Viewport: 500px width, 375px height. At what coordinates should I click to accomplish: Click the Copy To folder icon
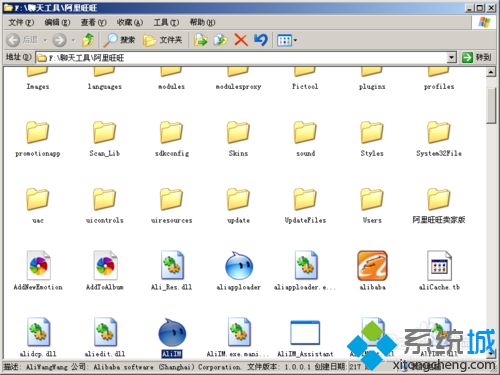point(220,40)
